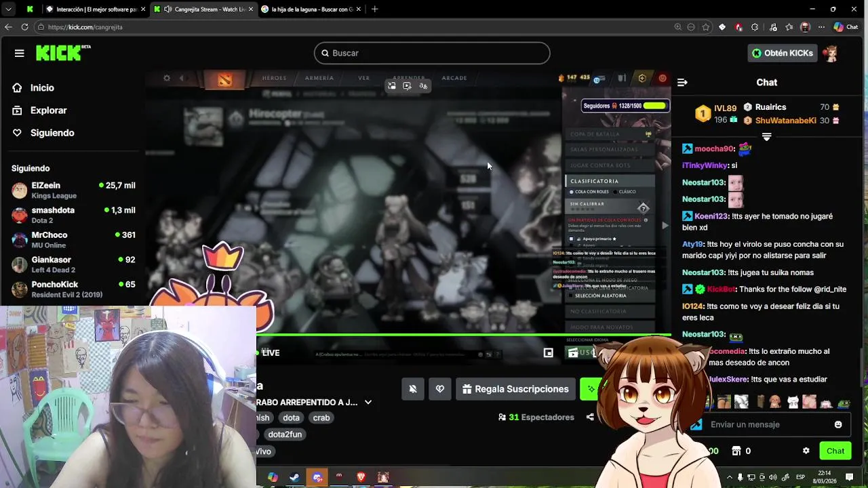Click the dota2fun tag
This screenshot has height=488, width=868.
coord(285,434)
